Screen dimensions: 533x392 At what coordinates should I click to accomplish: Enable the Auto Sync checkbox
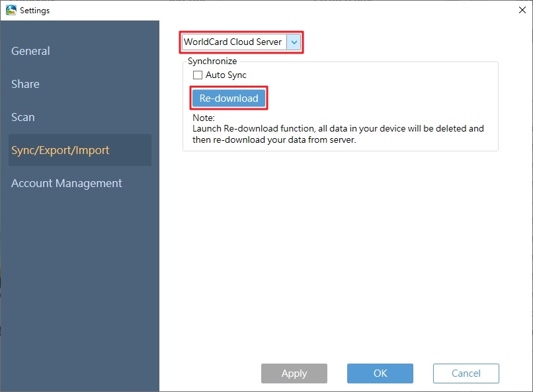pyautogui.click(x=198, y=75)
